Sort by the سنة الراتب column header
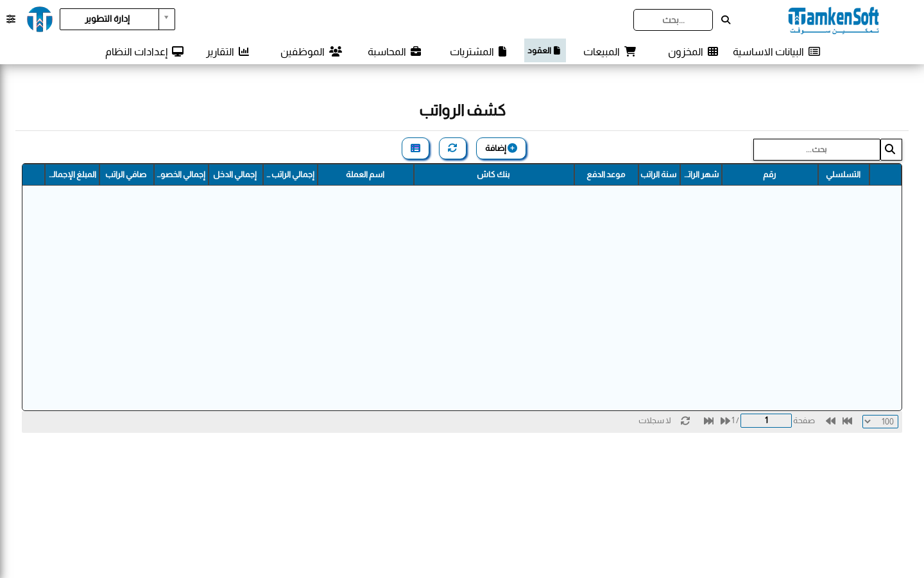924x578 pixels. tap(659, 175)
